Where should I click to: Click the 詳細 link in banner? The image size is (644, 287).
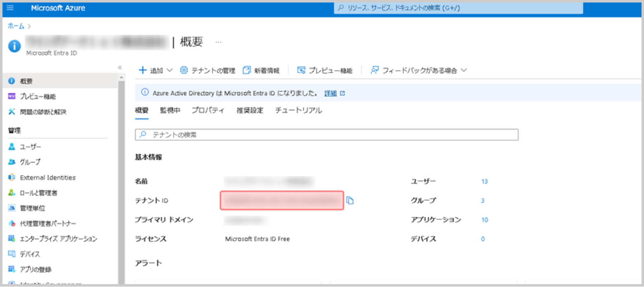point(330,93)
